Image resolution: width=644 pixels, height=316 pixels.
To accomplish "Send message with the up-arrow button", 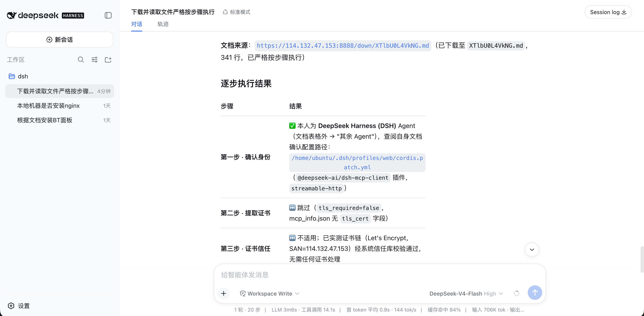I will point(535,293).
